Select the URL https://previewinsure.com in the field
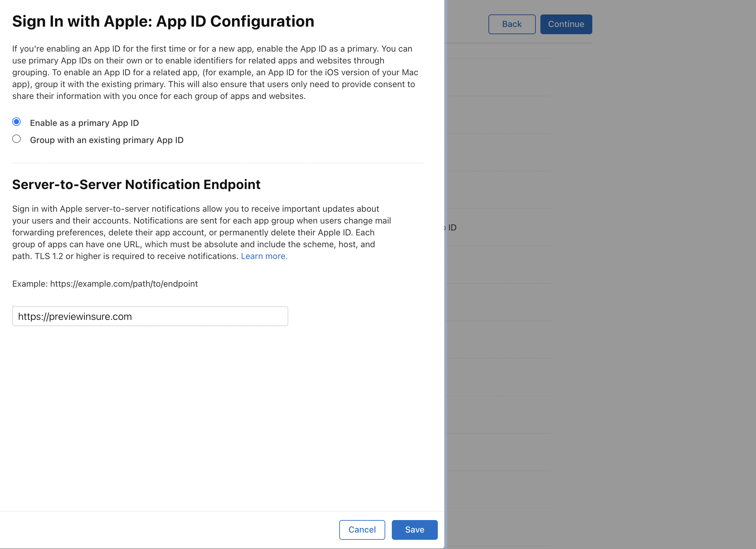 [x=75, y=316]
